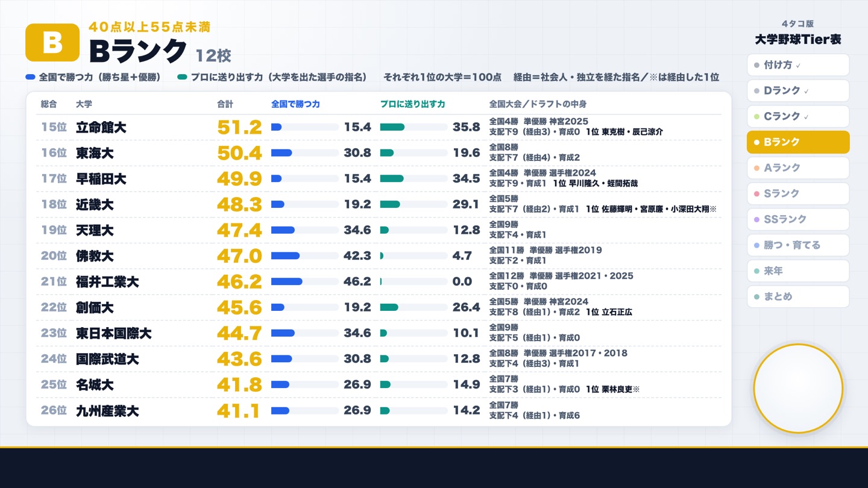
Task: Select the 名城大 university name
Action: point(95,385)
